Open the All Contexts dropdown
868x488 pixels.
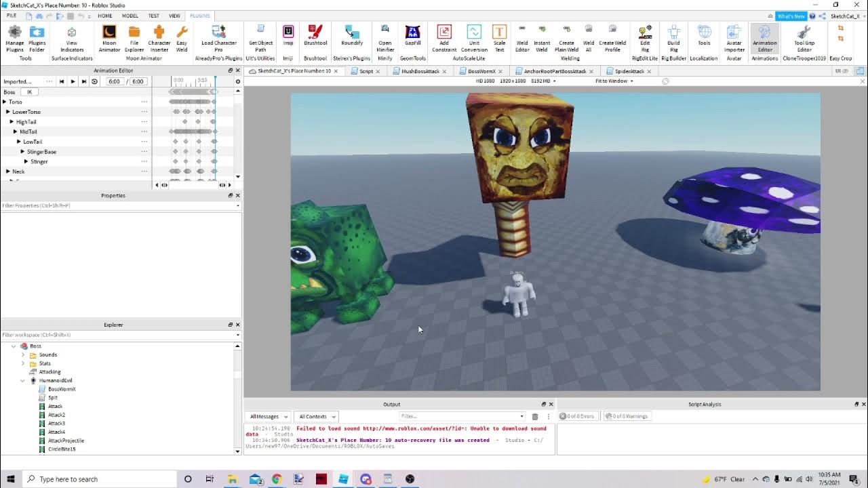(317, 416)
